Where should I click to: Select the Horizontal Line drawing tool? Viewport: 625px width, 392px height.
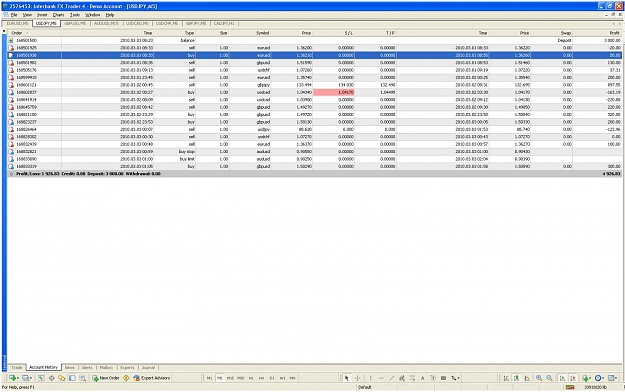click(381, 378)
